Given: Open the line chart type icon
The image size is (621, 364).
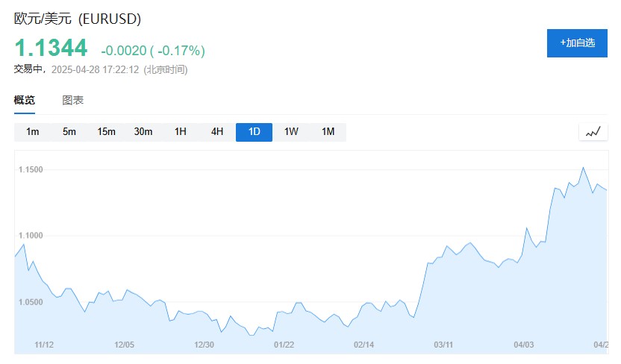Looking at the screenshot, I should click(593, 132).
